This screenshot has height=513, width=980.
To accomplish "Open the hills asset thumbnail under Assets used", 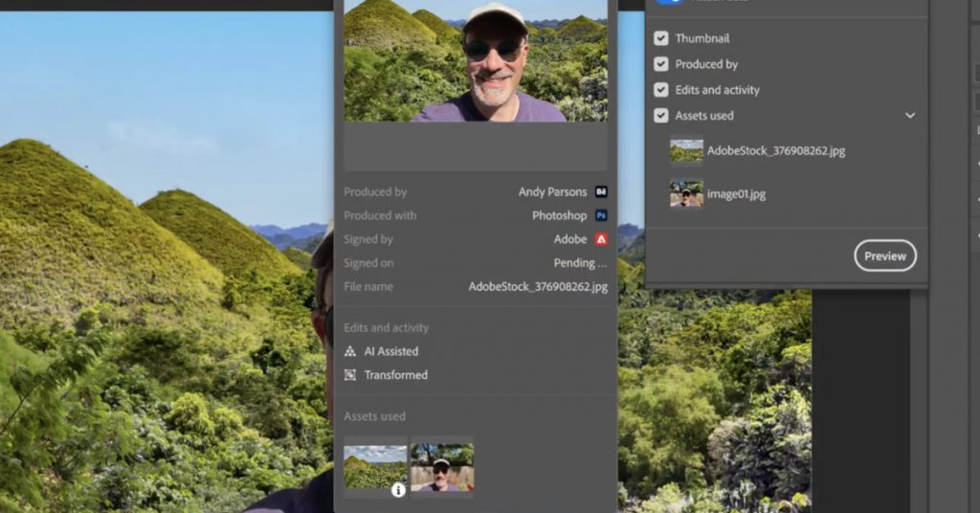I will click(375, 467).
